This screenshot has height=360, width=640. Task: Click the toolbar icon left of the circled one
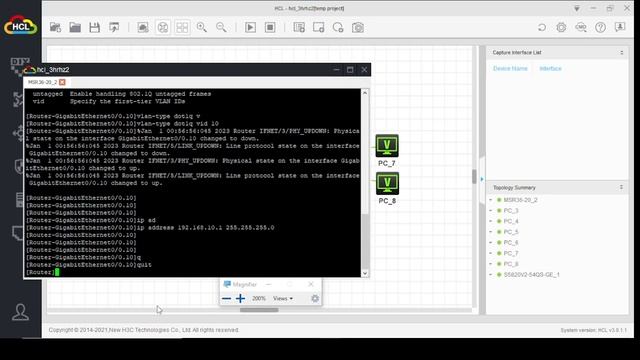(143, 27)
